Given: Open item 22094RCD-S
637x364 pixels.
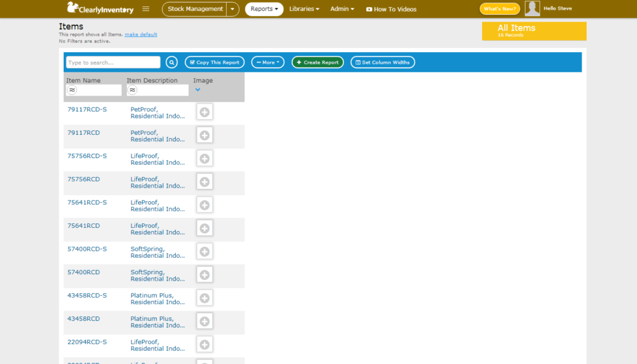Looking at the screenshot, I should point(87,342).
